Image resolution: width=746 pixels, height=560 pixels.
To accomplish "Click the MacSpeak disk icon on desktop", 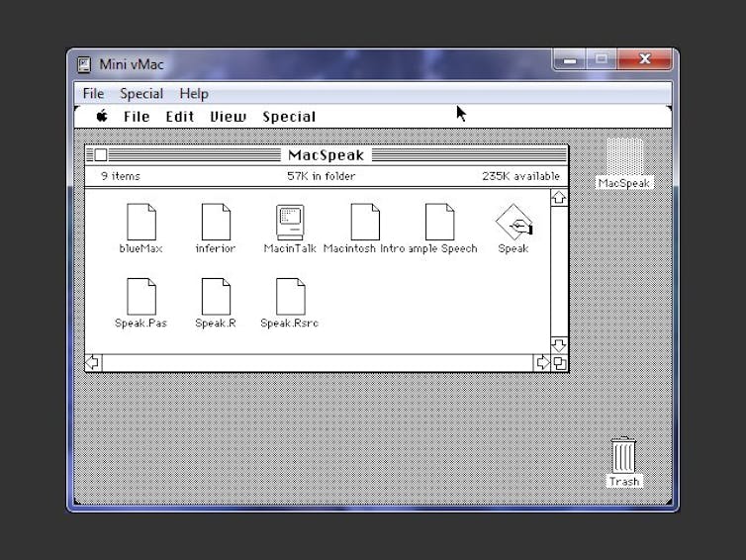I will click(x=624, y=158).
